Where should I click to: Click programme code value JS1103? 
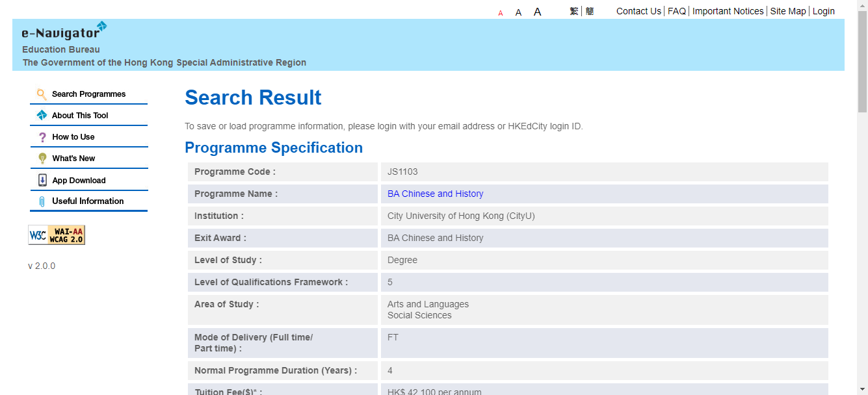coord(402,172)
